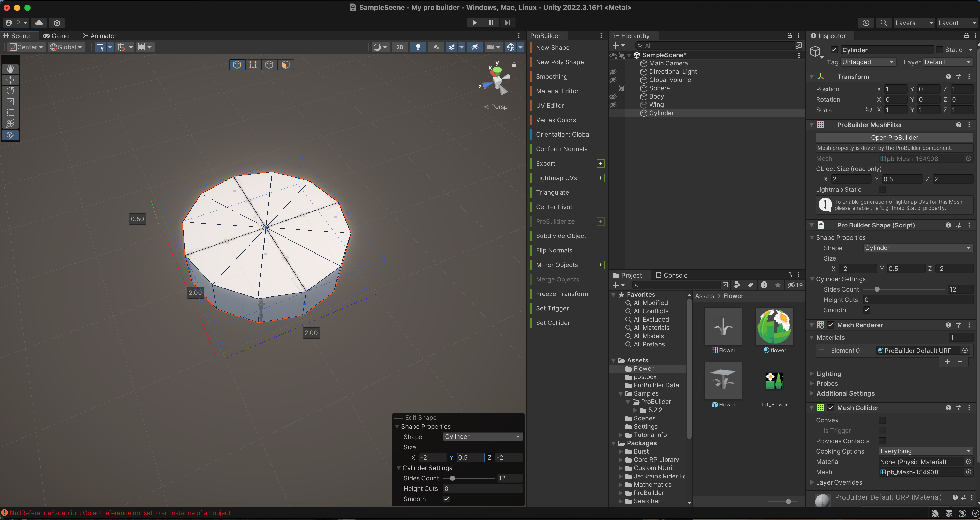980x520 pixels.
Task: Select the Move tool in scene toolbar
Action: tap(10, 80)
